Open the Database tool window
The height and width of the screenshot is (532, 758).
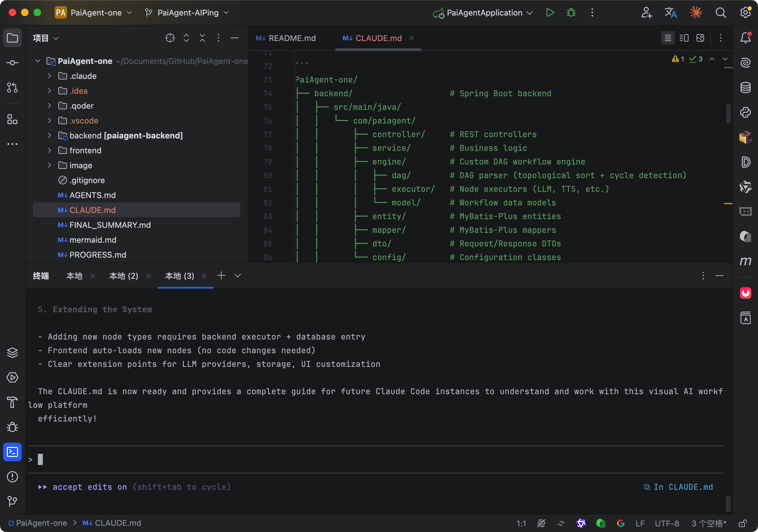[x=746, y=88]
